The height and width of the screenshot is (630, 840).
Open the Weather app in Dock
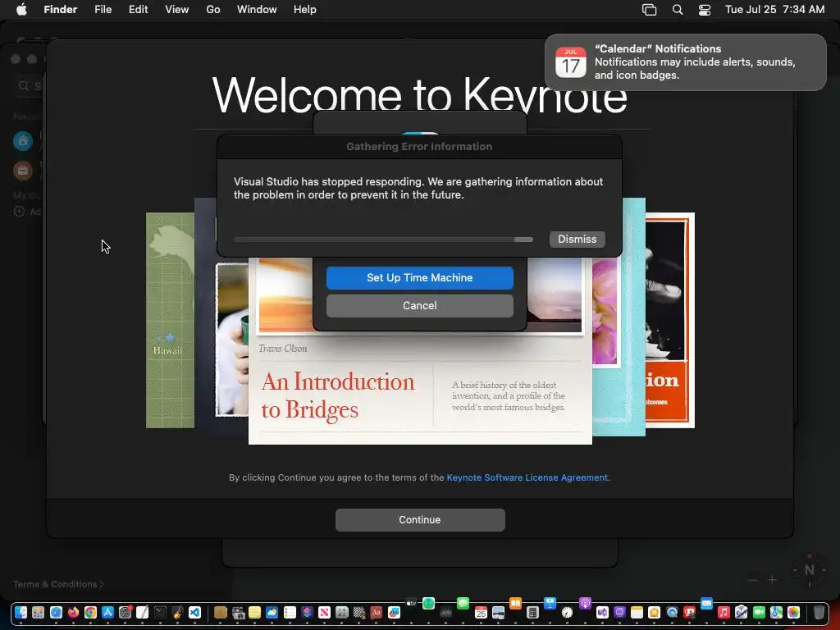(x=272, y=612)
